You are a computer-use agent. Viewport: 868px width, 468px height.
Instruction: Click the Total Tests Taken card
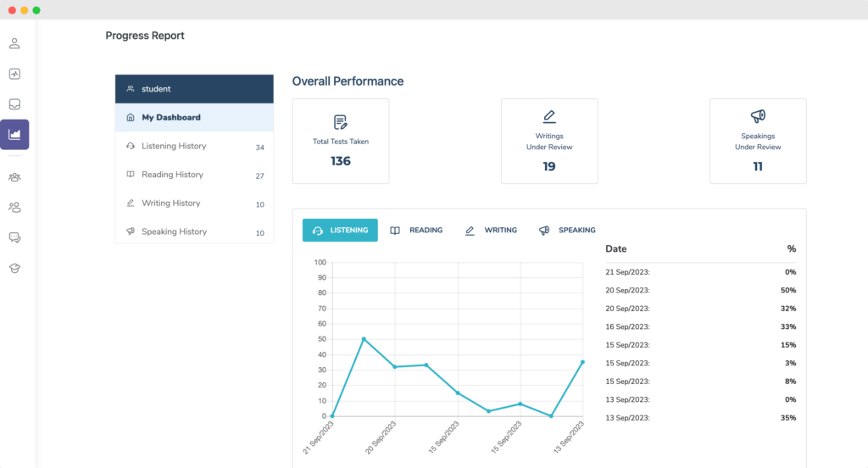coord(341,141)
